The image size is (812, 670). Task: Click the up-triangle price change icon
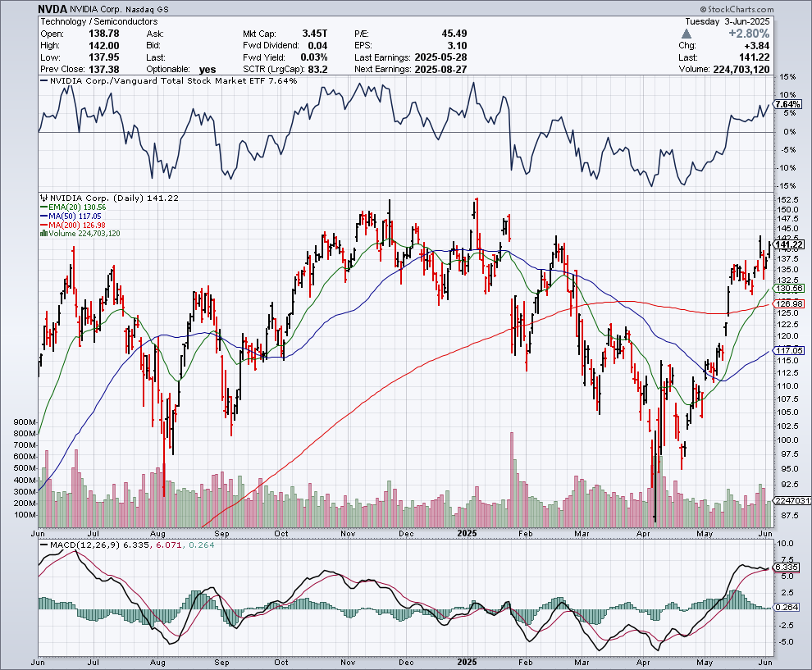687,34
